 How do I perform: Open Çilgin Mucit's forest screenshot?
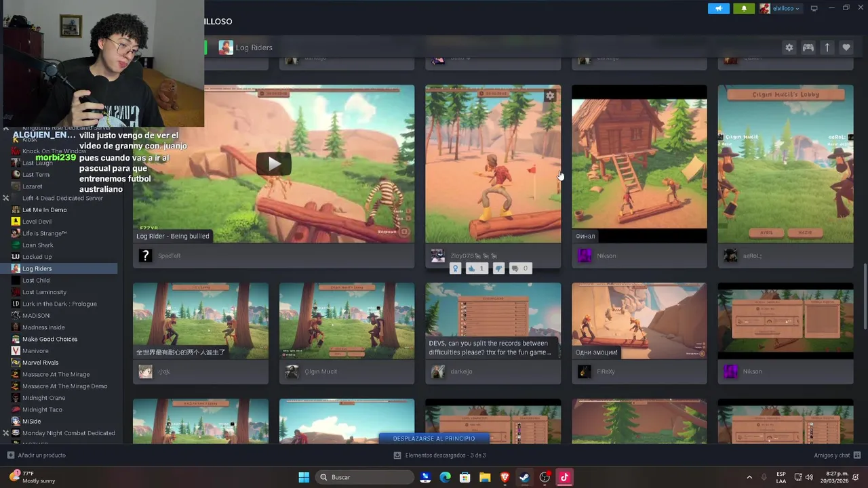coord(347,321)
